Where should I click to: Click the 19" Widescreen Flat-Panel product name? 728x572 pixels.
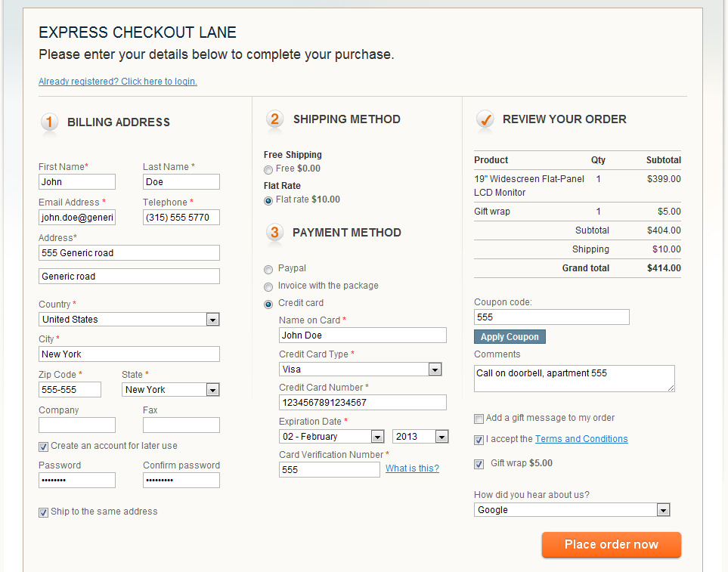(529, 186)
